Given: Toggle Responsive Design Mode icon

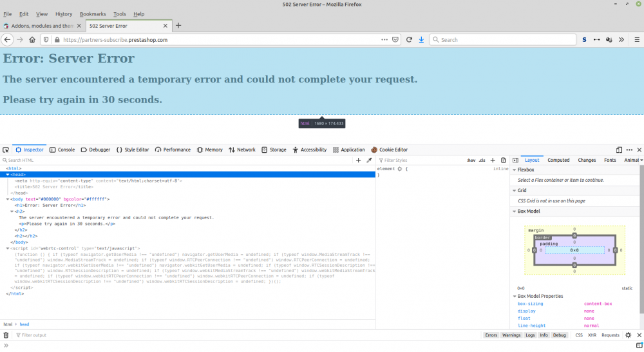Looking at the screenshot, I should [x=619, y=150].
